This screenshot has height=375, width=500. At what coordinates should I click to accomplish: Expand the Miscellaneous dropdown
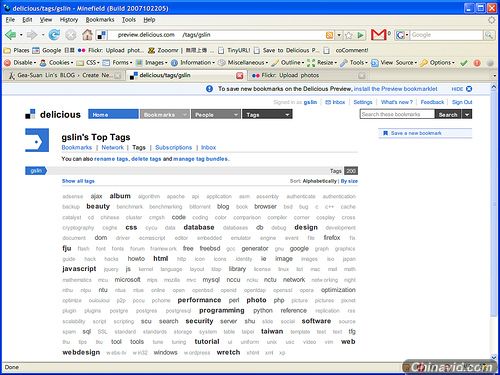pyautogui.click(x=243, y=63)
